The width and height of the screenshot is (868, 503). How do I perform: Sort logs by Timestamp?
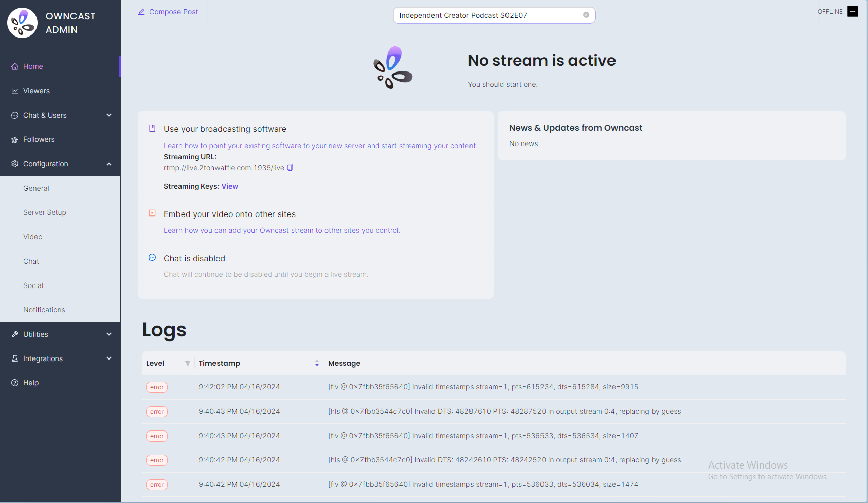coord(317,363)
